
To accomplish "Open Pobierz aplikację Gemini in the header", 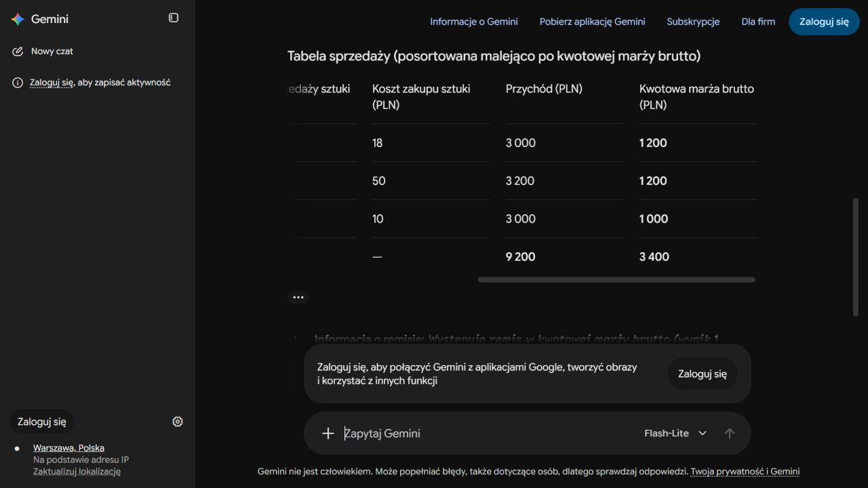I will click(x=593, y=22).
